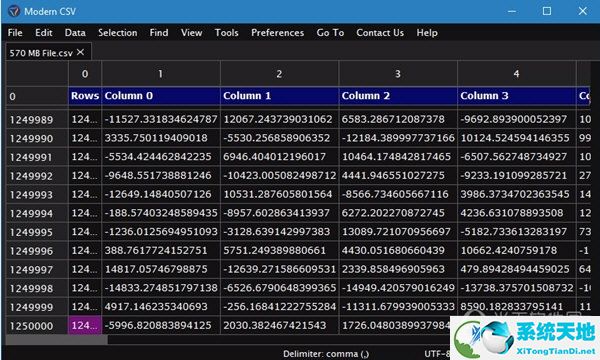
Task: Click the Column 0 header cell
Action: (161, 96)
